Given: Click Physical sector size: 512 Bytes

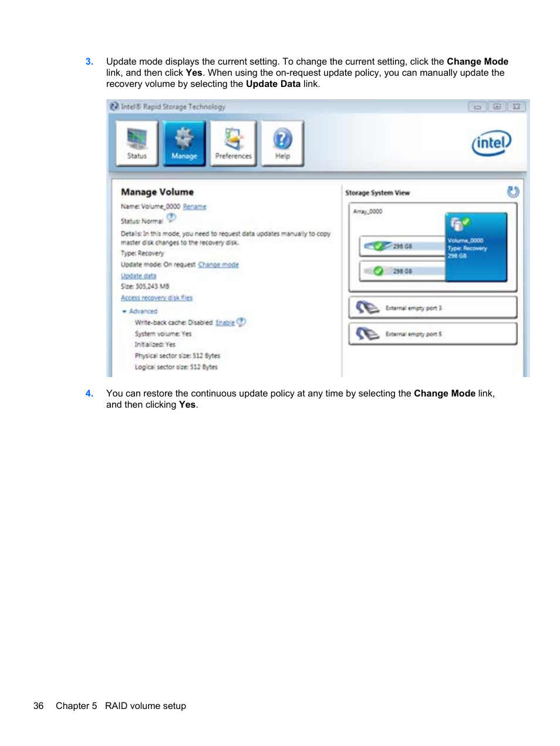Looking at the screenshot, I should point(177,356).
